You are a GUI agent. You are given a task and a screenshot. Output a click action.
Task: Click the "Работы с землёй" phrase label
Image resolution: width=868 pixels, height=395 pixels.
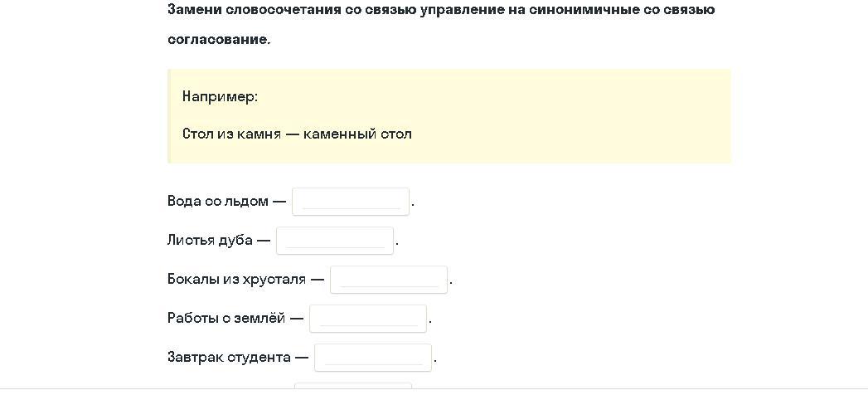pyautogui.click(x=226, y=319)
